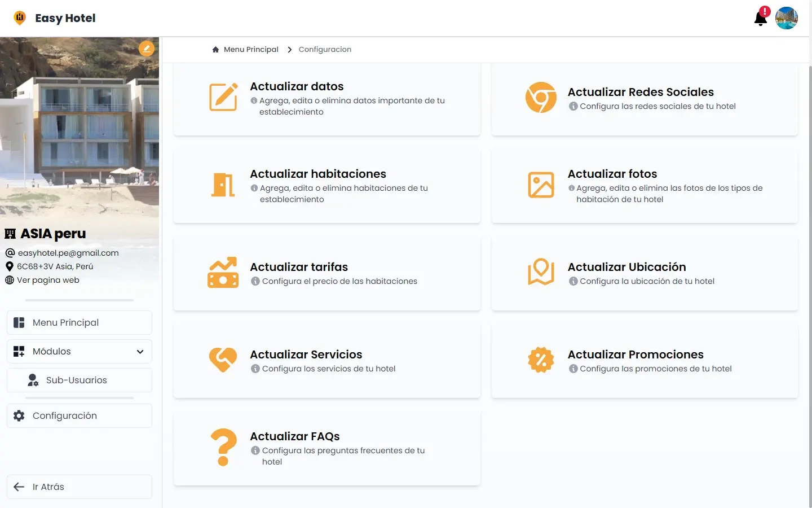The height and width of the screenshot is (508, 812).
Task: Click the home icon in the breadcrumb
Action: pos(215,49)
